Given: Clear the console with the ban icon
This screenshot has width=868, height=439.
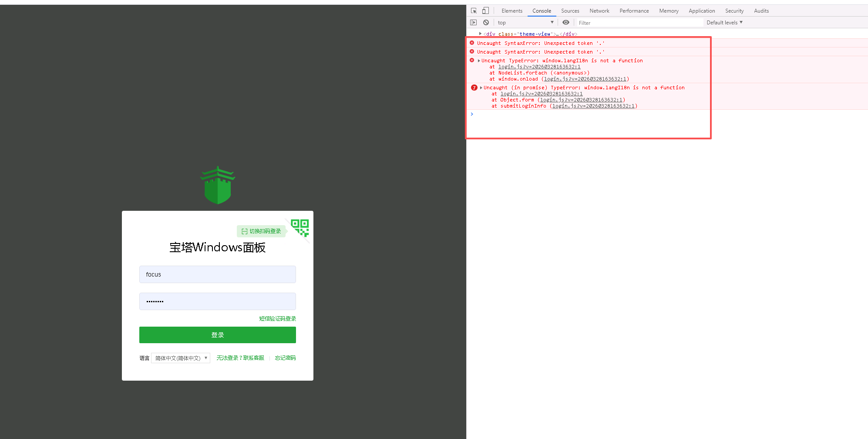Looking at the screenshot, I should pos(486,23).
